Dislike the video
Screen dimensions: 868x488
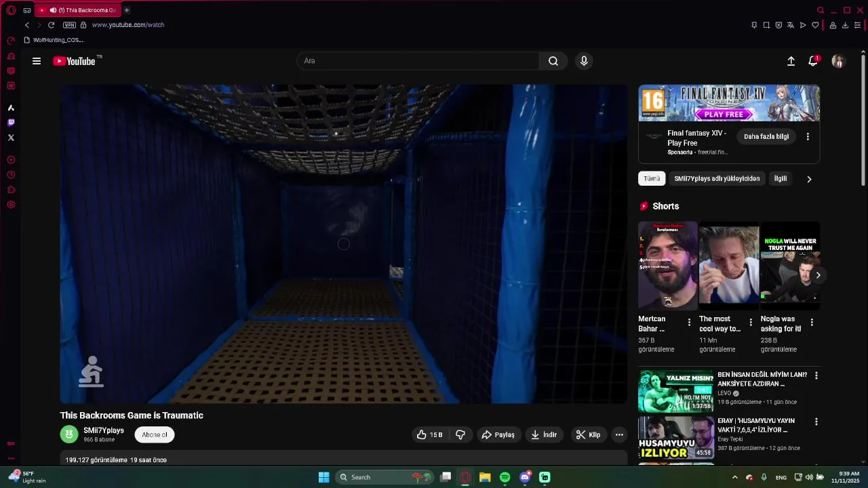click(x=460, y=434)
